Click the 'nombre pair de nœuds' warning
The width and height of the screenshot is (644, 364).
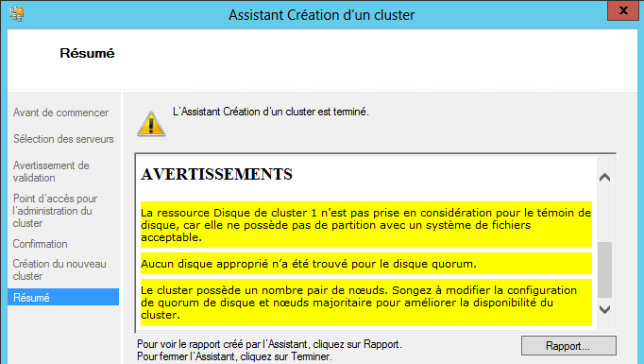(366, 303)
